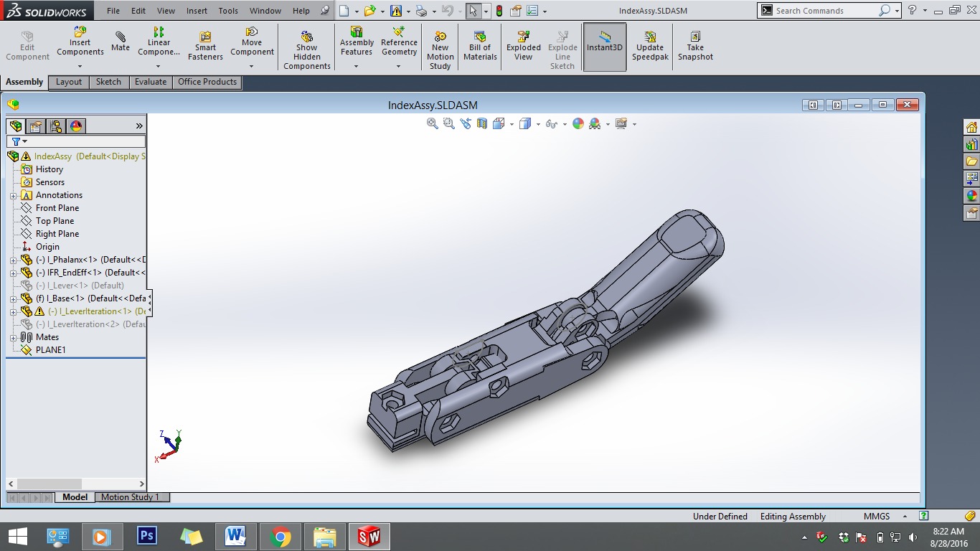980x551 pixels.
Task: Open the View Orientation dropdown arrow
Action: click(512, 124)
